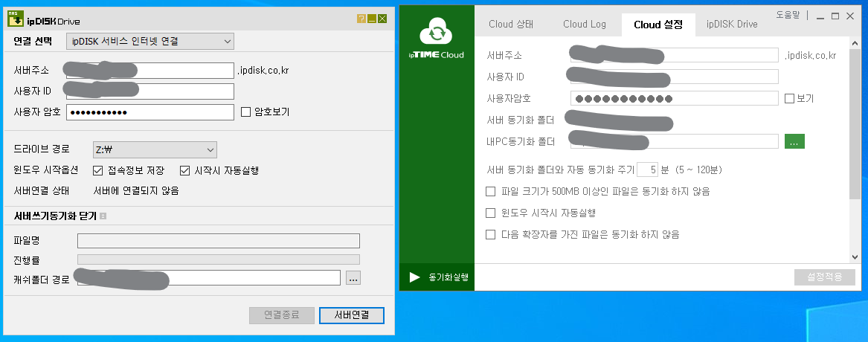Expand the 드라이브 경로 Z: dropdown
This screenshot has height=342, width=868.
click(155, 149)
